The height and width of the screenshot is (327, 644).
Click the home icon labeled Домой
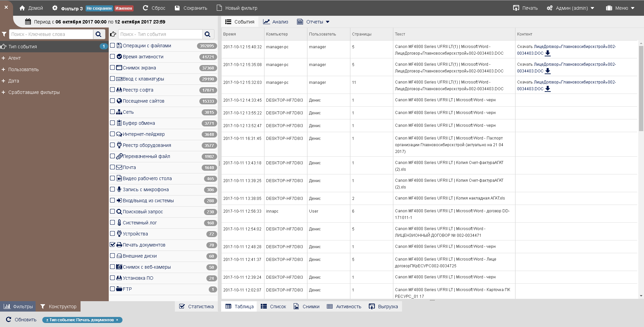pos(22,8)
